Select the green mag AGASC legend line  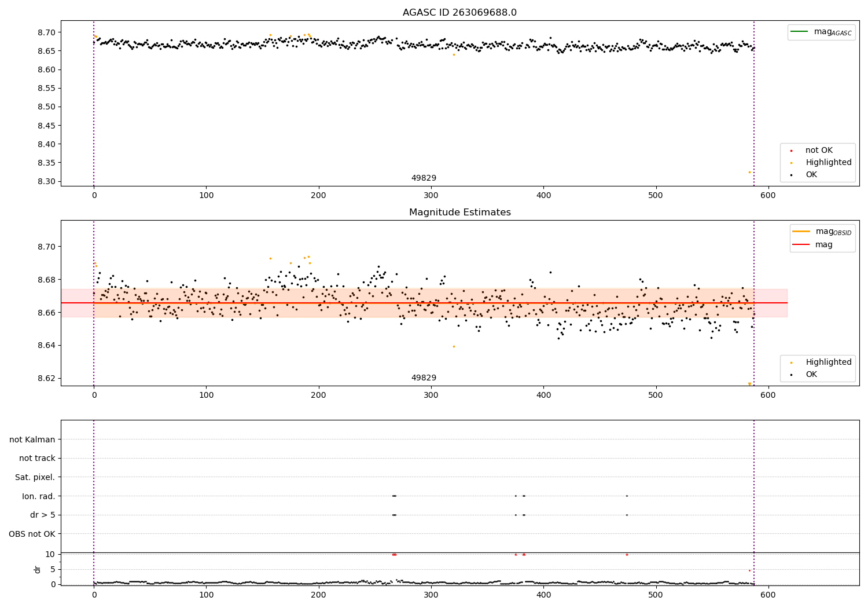pyautogui.click(x=800, y=32)
